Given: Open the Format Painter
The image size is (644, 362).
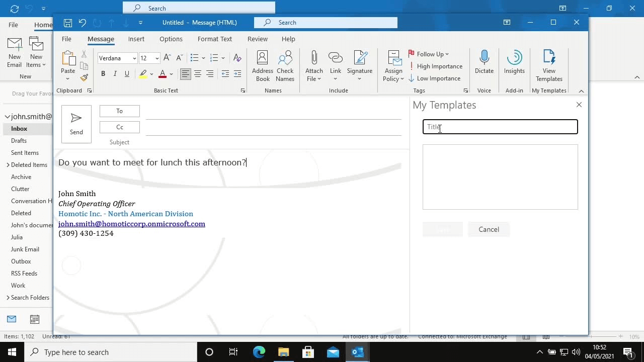Looking at the screenshot, I should pos(84,77).
